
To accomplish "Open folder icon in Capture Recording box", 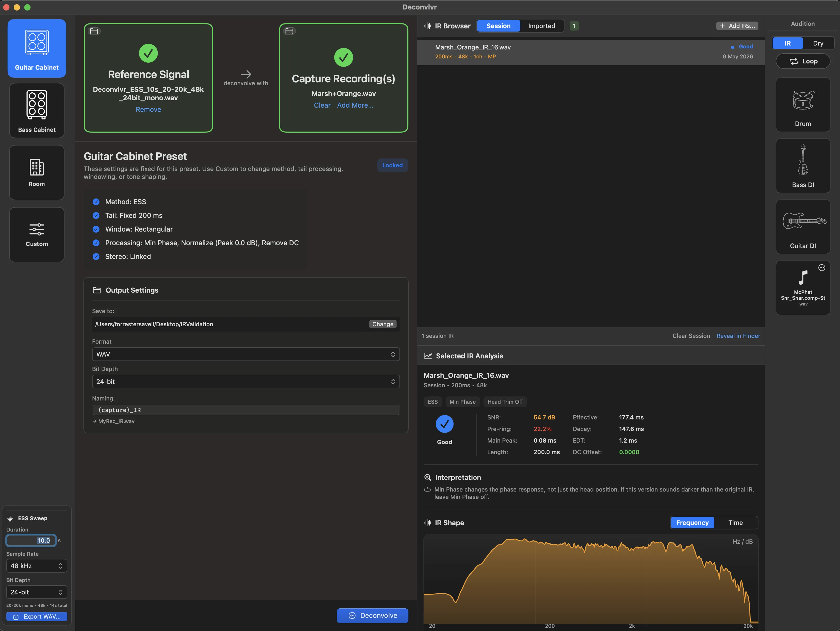I will pos(289,31).
